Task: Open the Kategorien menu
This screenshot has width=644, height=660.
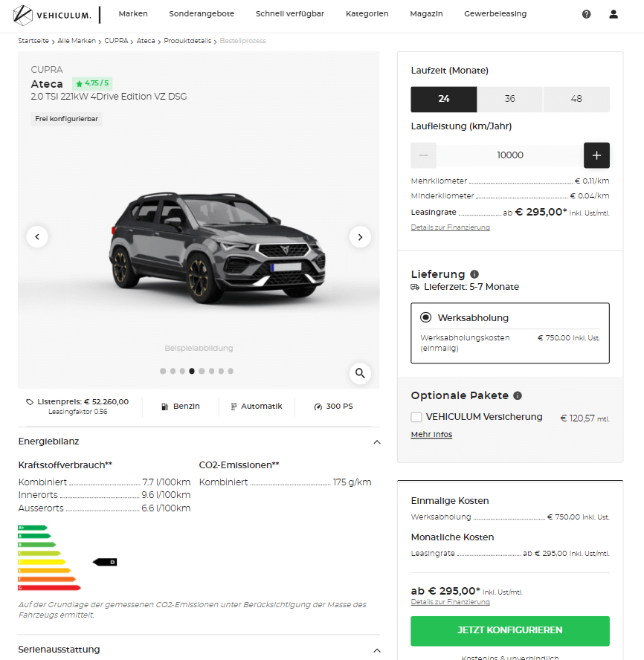Action: pyautogui.click(x=367, y=13)
